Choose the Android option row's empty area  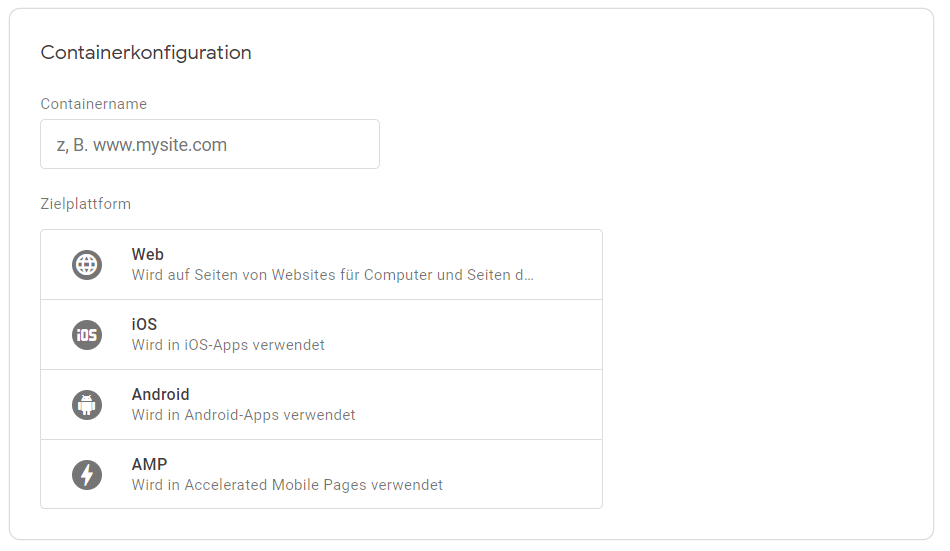[x=479, y=405]
